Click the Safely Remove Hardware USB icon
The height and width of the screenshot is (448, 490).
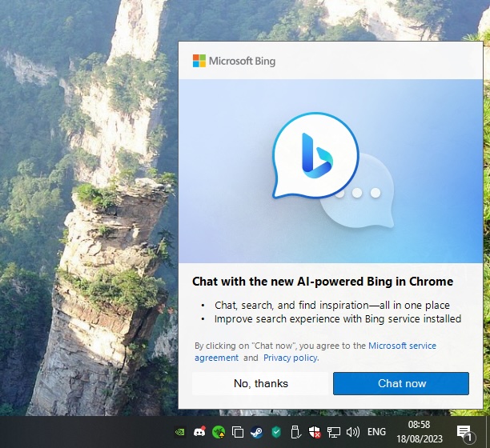coord(295,432)
